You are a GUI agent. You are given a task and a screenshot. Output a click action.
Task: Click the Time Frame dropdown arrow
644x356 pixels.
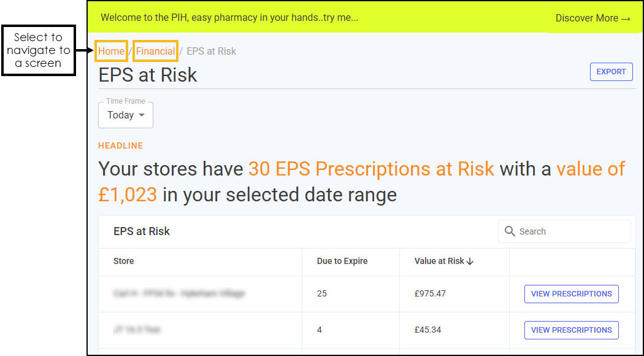tap(142, 115)
